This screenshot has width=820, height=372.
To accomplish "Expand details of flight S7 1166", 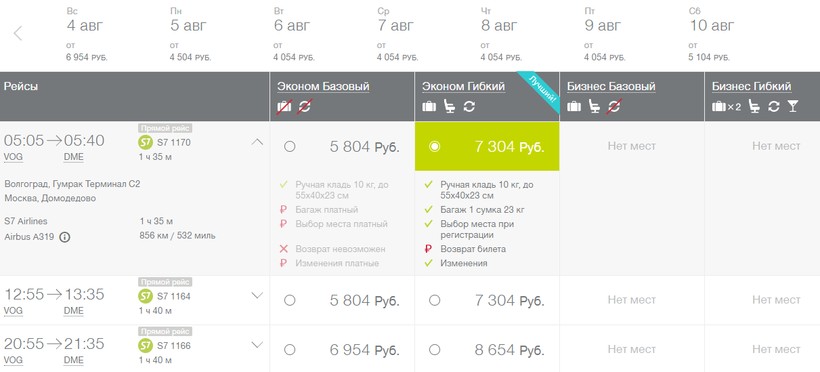I will pos(257,344).
